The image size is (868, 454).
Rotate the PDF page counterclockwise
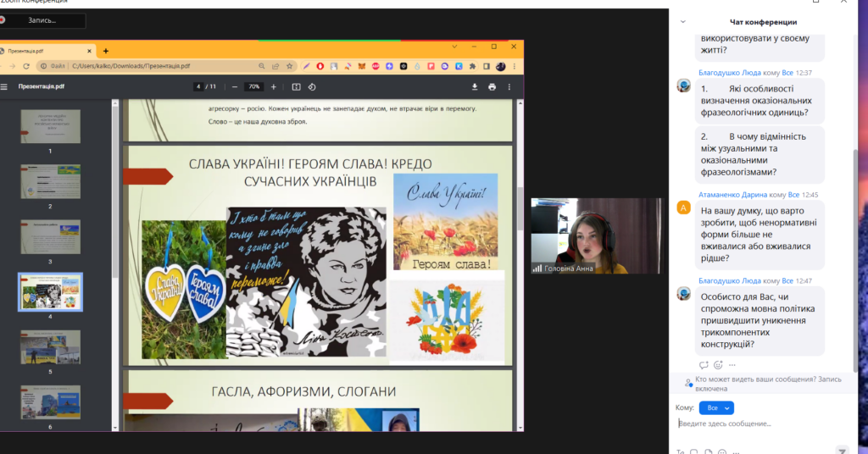point(312,86)
